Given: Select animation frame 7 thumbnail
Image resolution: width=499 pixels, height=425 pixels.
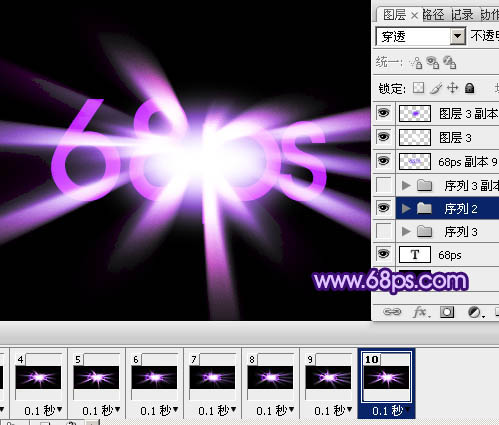Looking at the screenshot, I should (212, 377).
